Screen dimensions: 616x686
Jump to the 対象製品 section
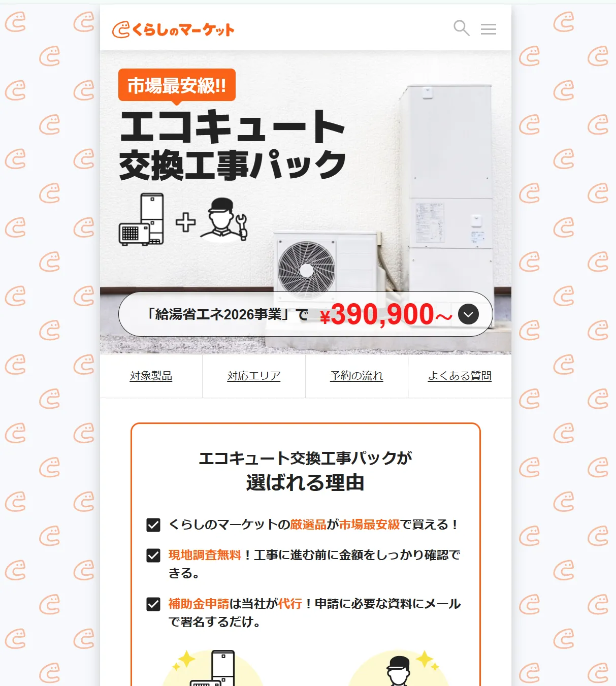coord(151,376)
